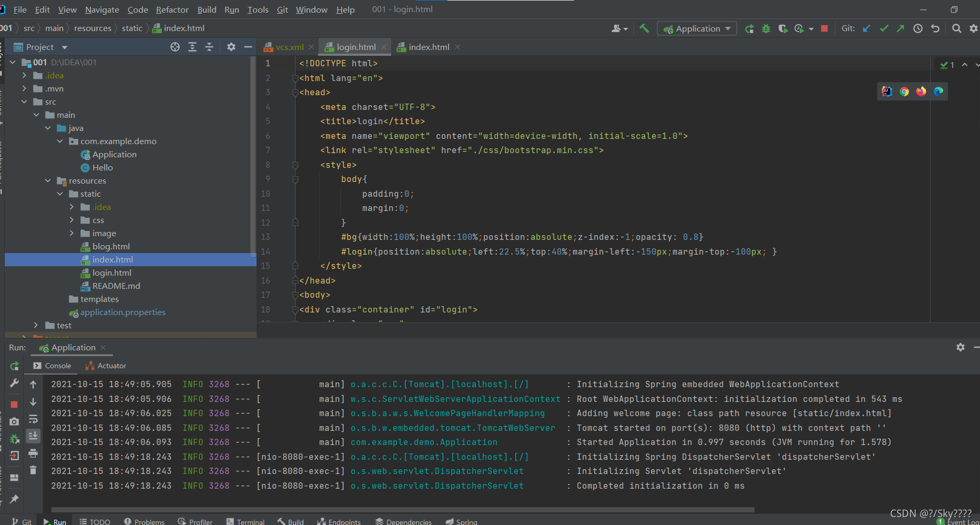
Task: Hide the Project tool window
Action: pos(248,47)
